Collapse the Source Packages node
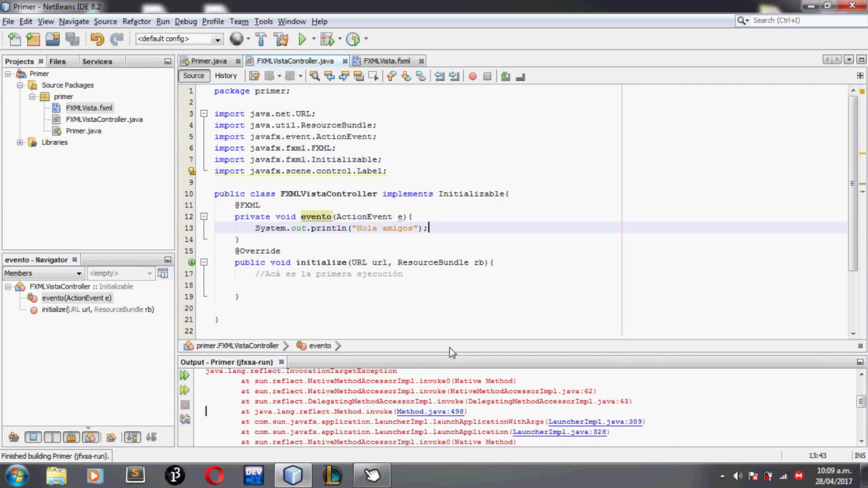This screenshot has width=868, height=488. (20, 85)
